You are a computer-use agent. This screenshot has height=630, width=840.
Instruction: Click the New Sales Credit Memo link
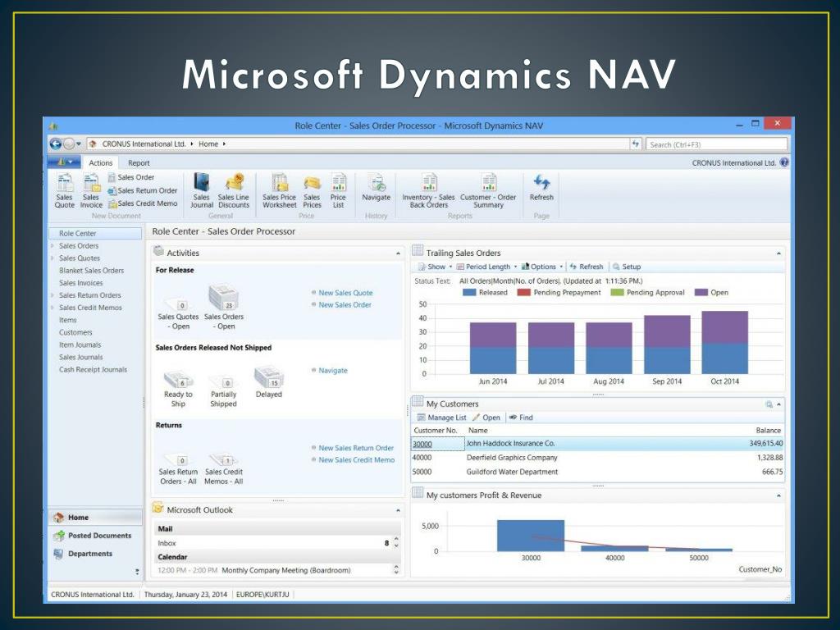356,460
